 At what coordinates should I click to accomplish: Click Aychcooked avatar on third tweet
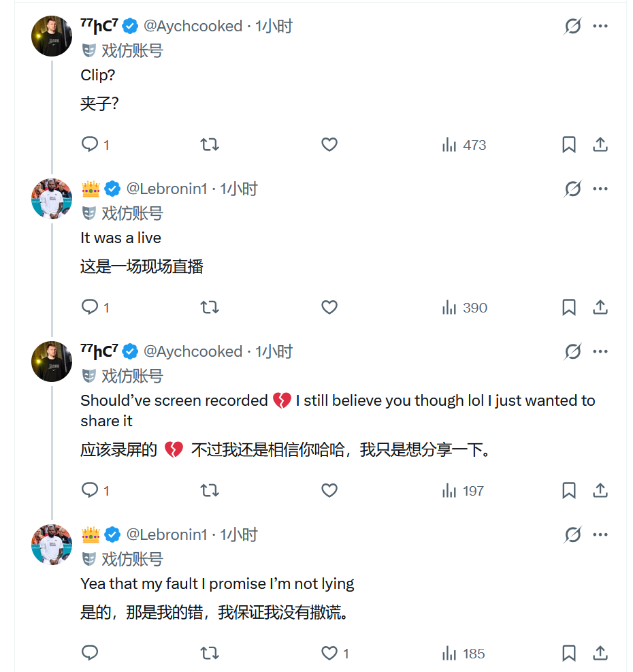pos(52,362)
